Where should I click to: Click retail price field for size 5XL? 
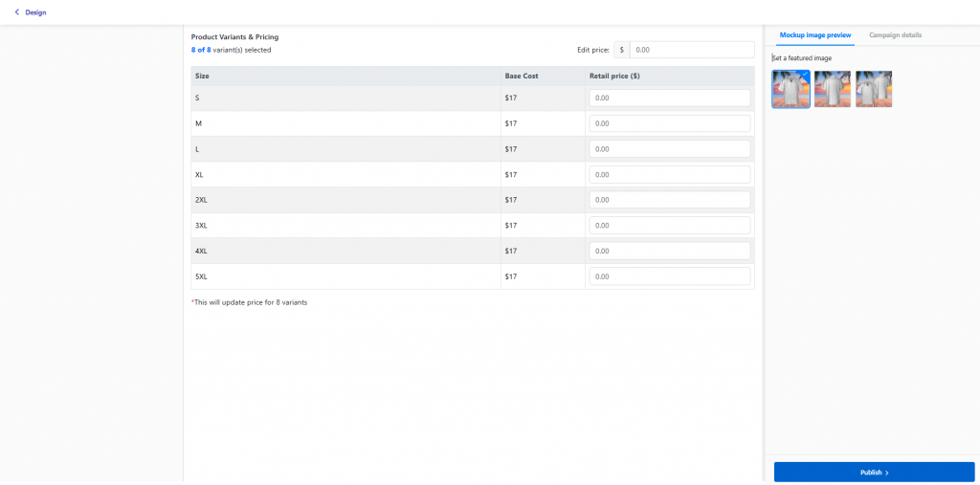coord(669,276)
